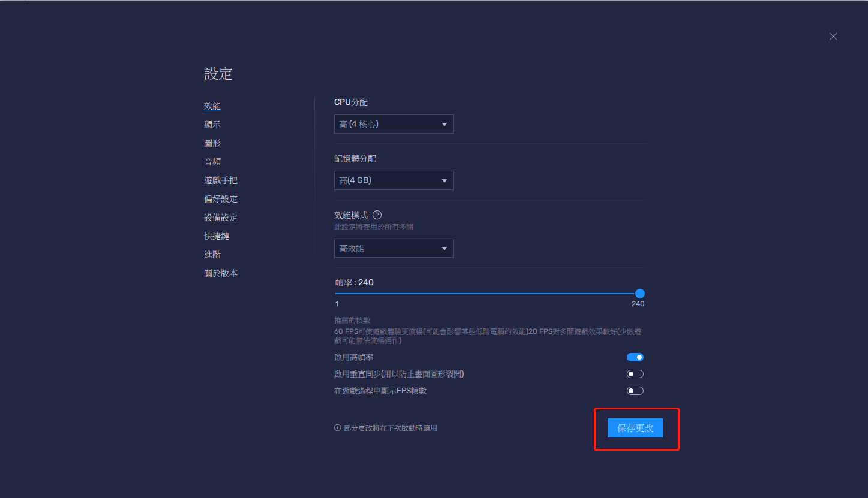Image resolution: width=868 pixels, height=498 pixels.
Task: Open the 進階 settings tab
Action: [x=212, y=255]
